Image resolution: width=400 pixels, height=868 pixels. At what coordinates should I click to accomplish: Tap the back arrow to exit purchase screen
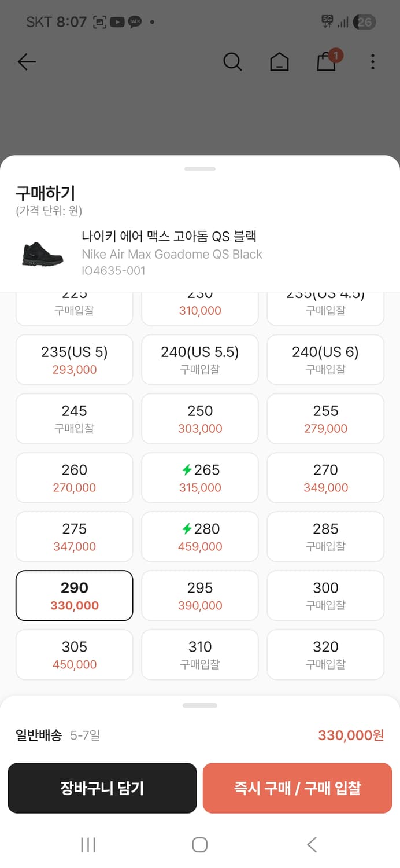point(27,62)
